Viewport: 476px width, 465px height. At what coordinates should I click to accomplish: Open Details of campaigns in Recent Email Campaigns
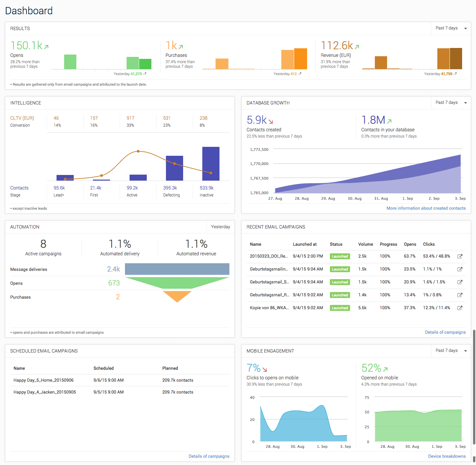[445, 332]
